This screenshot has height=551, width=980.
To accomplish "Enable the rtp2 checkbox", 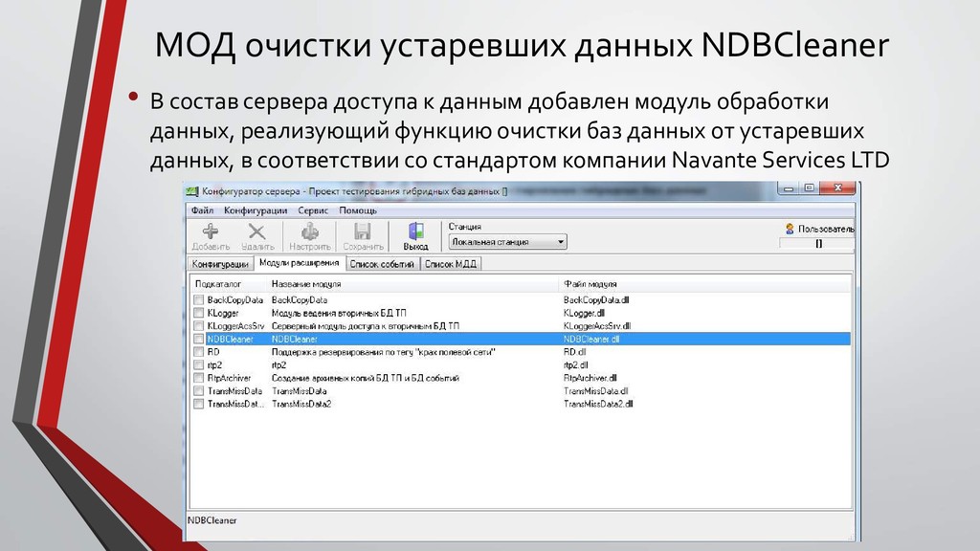I will click(199, 364).
